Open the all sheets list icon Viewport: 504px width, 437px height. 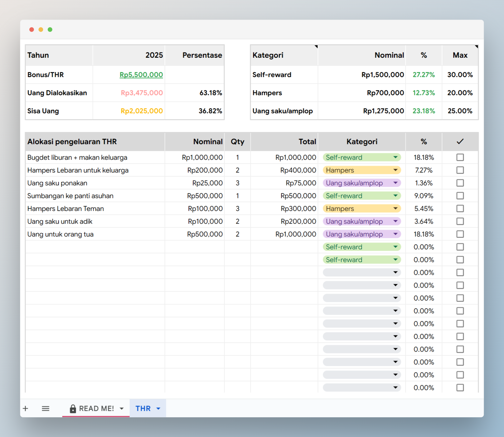[x=46, y=408]
